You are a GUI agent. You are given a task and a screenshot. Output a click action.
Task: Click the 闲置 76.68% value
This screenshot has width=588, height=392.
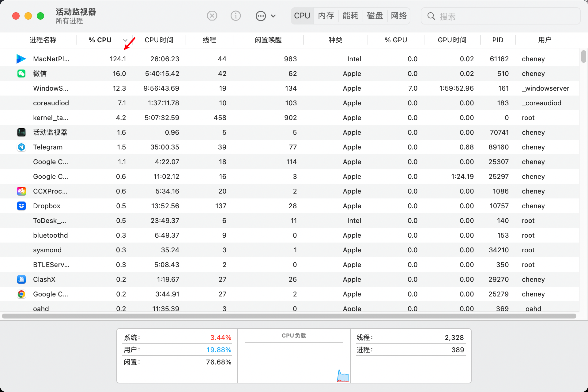219,362
